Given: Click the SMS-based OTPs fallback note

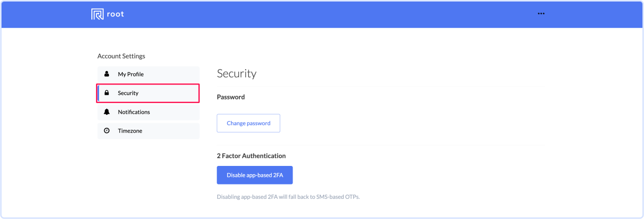Looking at the screenshot, I should pyautogui.click(x=288, y=197).
